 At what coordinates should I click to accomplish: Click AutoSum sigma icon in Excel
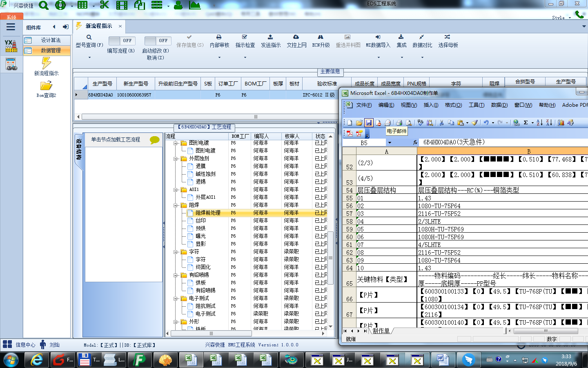point(526,122)
